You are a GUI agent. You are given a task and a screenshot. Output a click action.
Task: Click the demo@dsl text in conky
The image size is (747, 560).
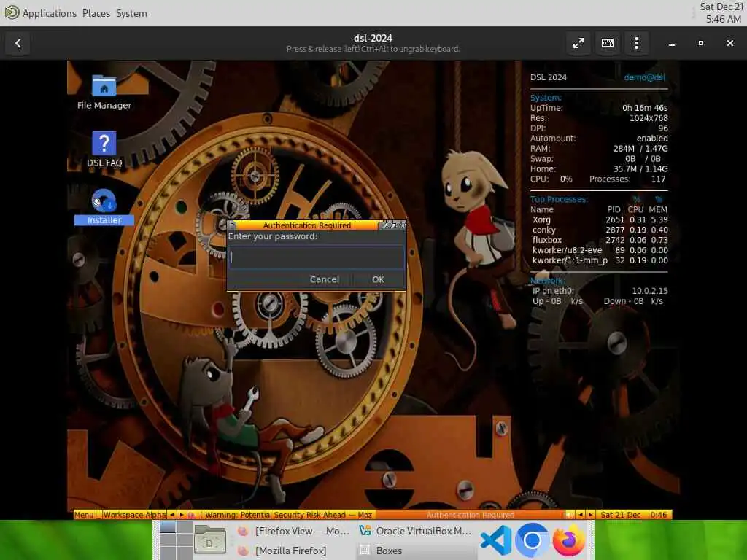(x=645, y=77)
